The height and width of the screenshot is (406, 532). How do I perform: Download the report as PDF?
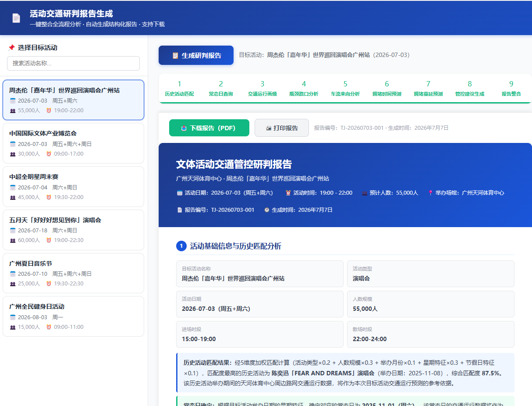[209, 128]
